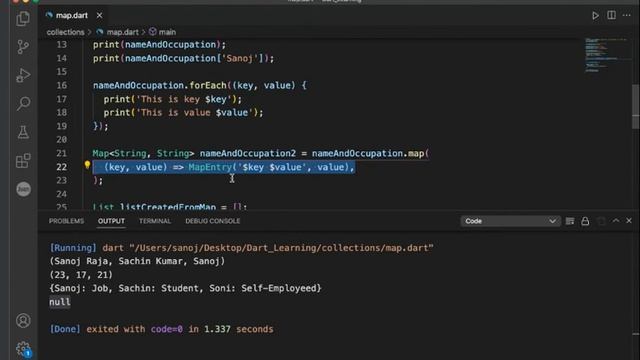Image resolution: width=640 pixels, height=360 pixels.
Task: Click '(23, 17, 21)' in the output
Action: (x=81, y=275)
